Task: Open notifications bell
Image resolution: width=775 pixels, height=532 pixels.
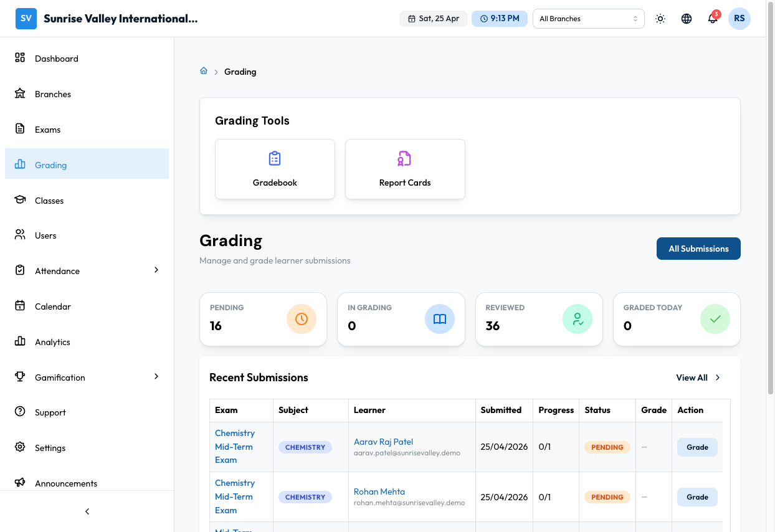Action: coord(713,19)
